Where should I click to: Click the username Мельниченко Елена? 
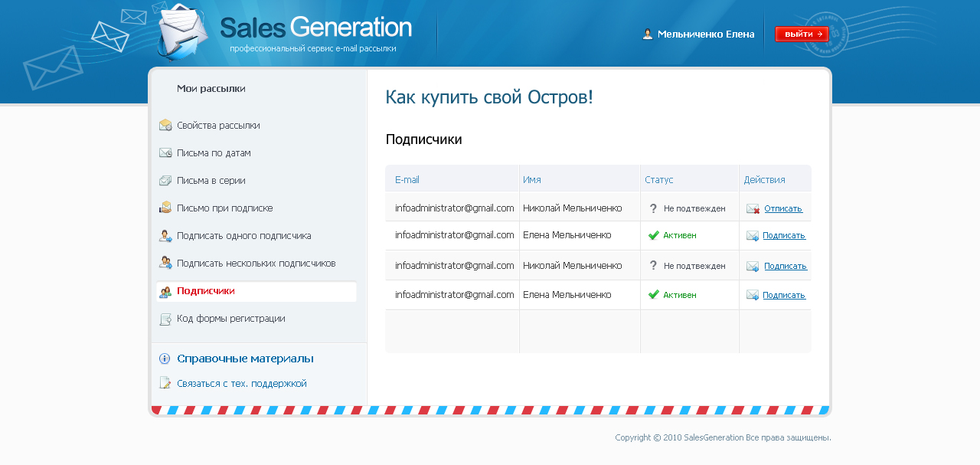[x=706, y=34]
